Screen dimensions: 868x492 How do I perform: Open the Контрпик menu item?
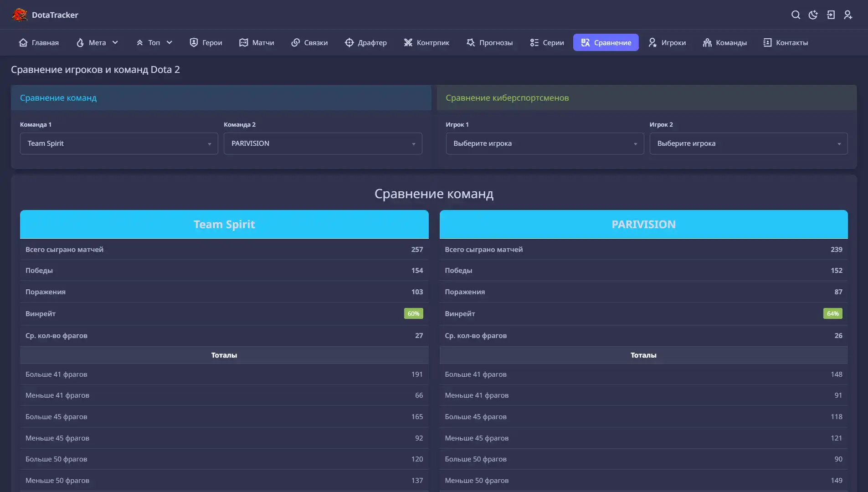click(x=426, y=42)
